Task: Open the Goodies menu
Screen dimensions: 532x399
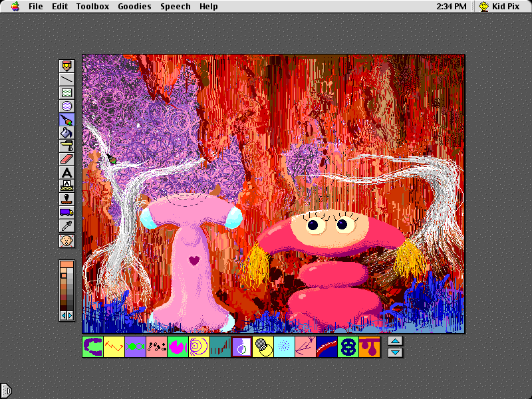Action: coord(134,7)
